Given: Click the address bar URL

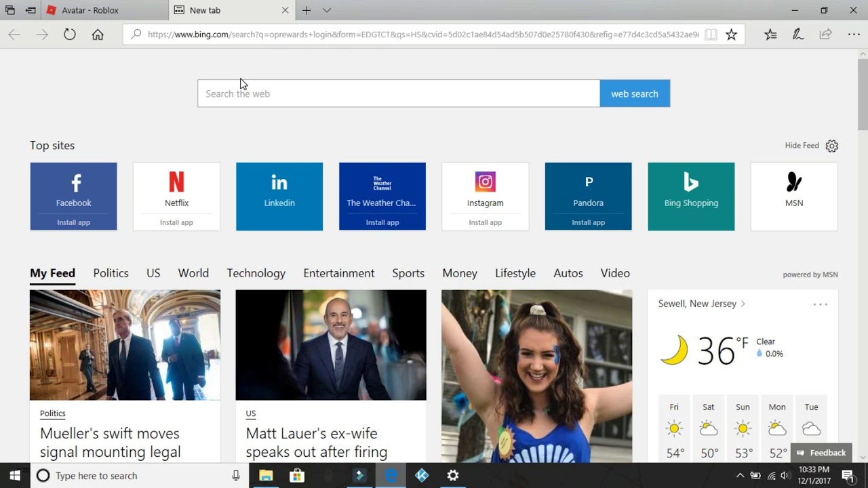Looking at the screenshot, I should [x=423, y=35].
